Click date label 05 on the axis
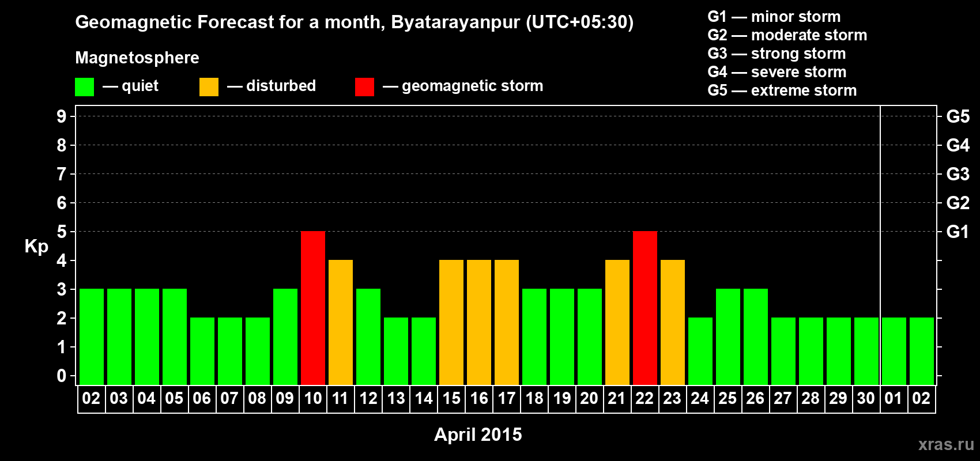The height and width of the screenshot is (461, 980). [174, 399]
